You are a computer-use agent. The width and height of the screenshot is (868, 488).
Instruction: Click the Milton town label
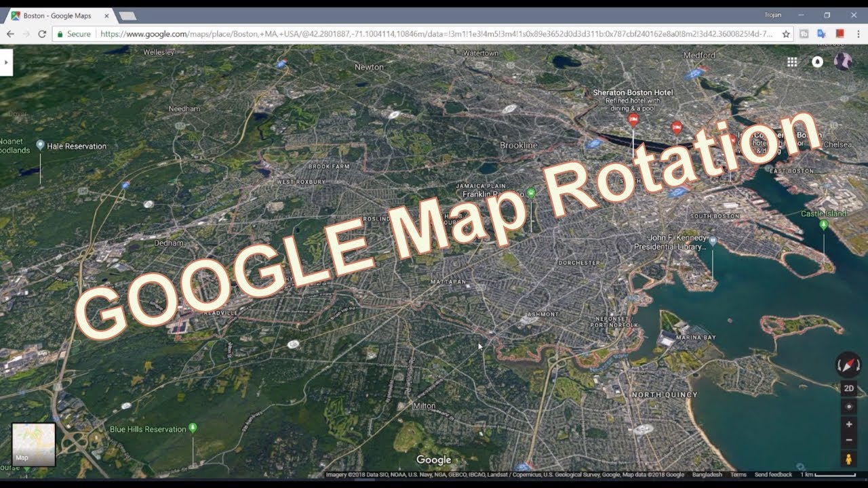tap(425, 406)
